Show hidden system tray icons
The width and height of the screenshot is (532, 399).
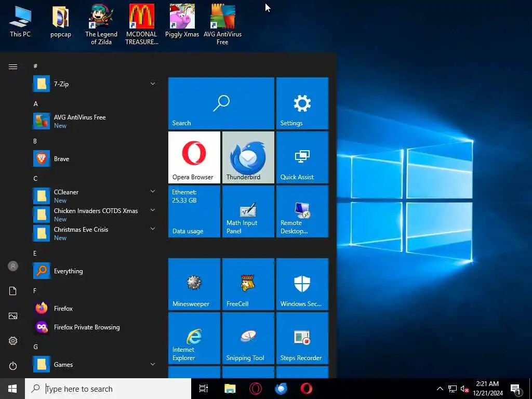tap(440, 389)
